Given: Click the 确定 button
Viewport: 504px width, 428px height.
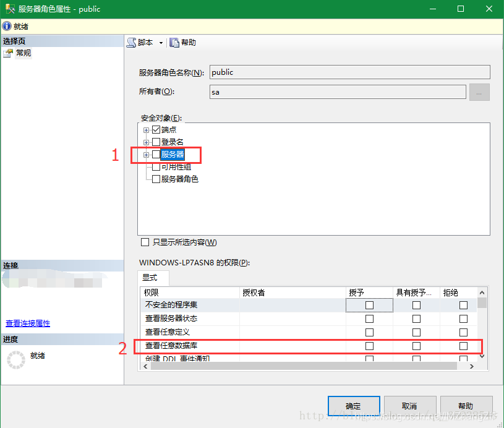Looking at the screenshot, I should point(354,406).
